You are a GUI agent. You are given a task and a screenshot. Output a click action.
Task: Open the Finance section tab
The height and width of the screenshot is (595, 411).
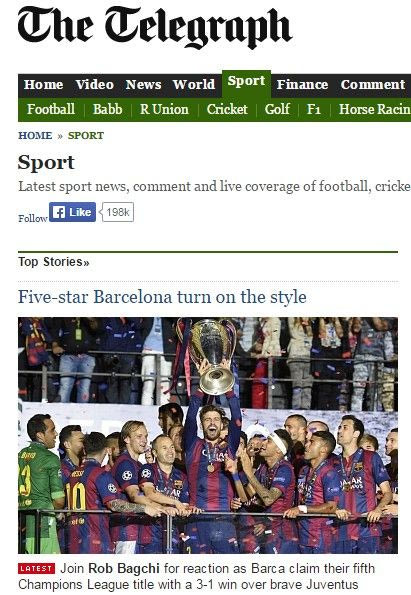tap(302, 85)
